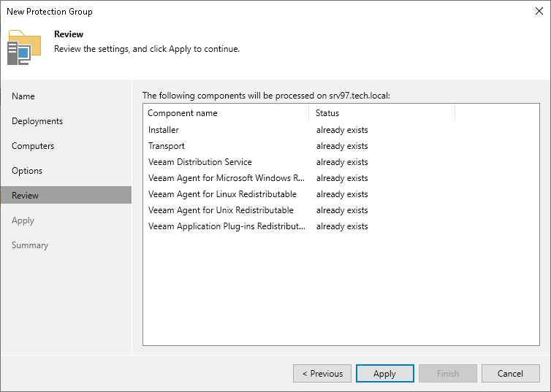551x392 pixels.
Task: Select the Transport component row
Action: click(x=341, y=146)
